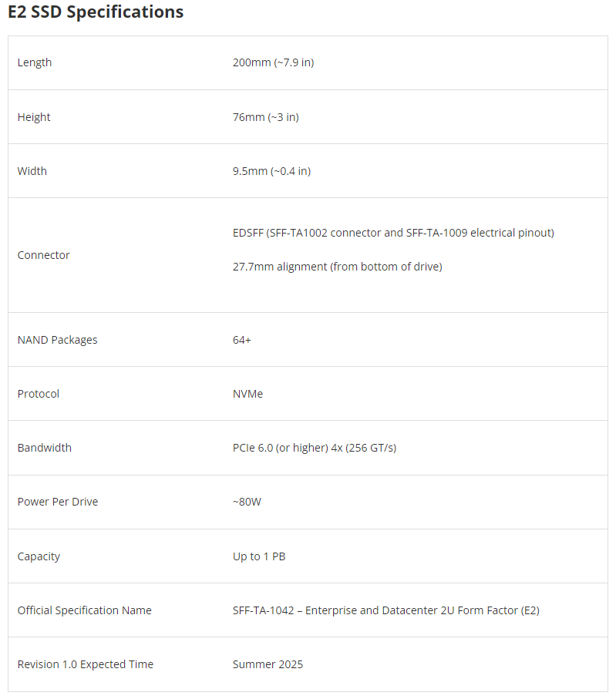Click the Official Specification Name label

[x=84, y=610]
